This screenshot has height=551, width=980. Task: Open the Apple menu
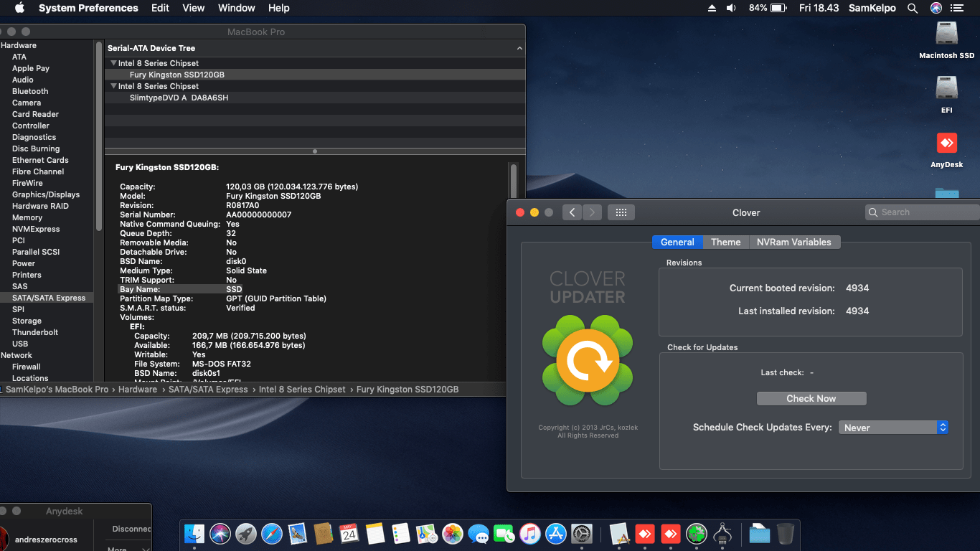[19, 8]
